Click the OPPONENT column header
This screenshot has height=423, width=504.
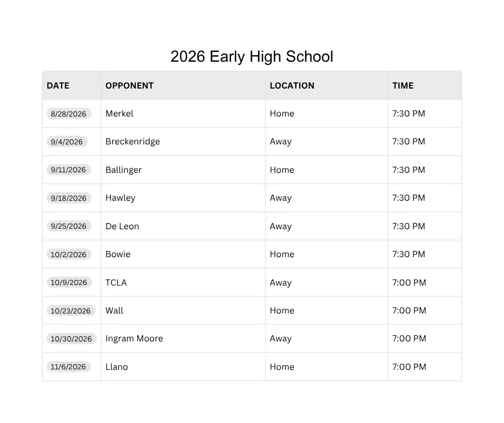click(x=130, y=86)
